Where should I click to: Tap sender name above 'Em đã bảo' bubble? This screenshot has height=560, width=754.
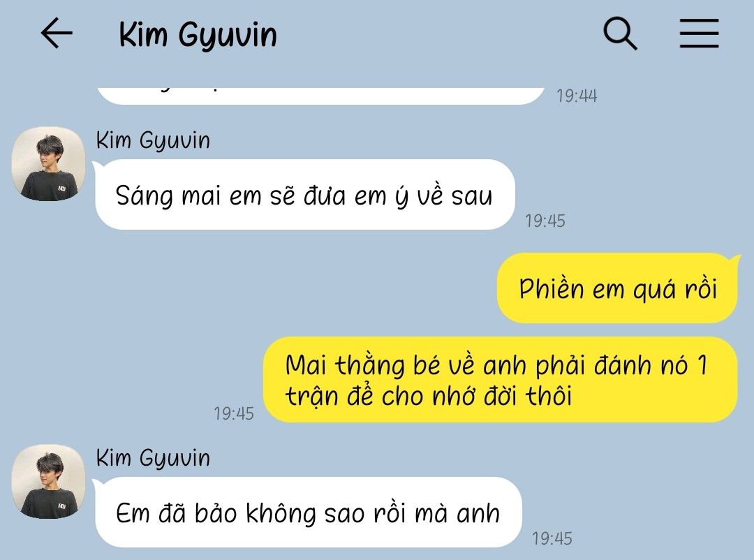coord(153,458)
